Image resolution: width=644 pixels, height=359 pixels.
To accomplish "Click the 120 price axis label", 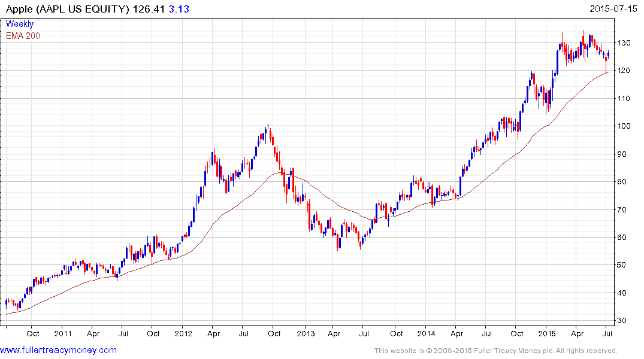I will (624, 71).
